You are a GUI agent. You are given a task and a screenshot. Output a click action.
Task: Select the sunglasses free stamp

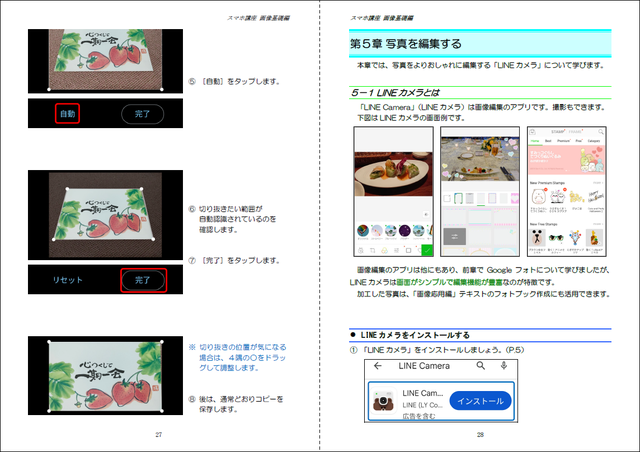[x=556, y=238]
